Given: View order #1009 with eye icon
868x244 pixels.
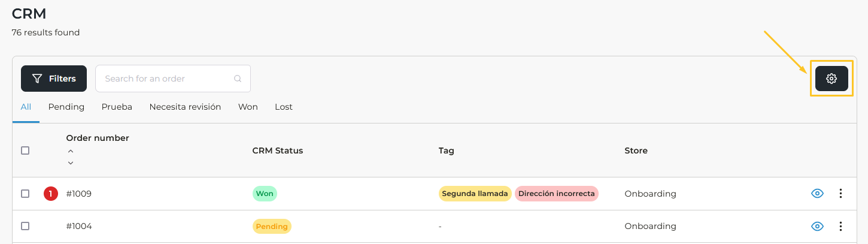Looking at the screenshot, I should tap(817, 194).
